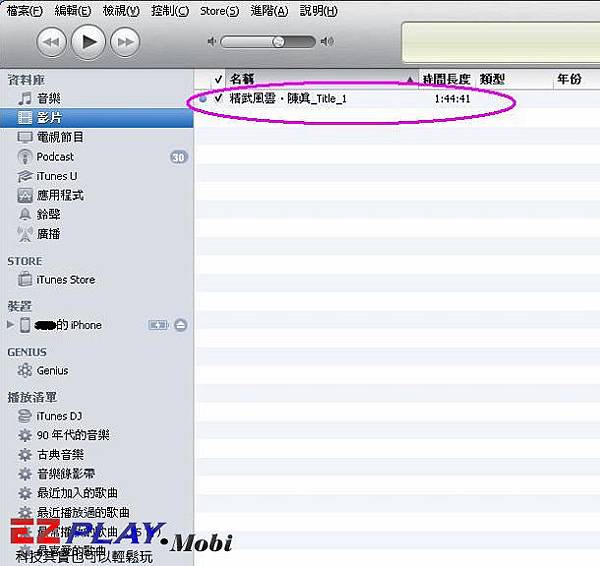
Task: Open the 控制(C) menu
Action: [170, 11]
